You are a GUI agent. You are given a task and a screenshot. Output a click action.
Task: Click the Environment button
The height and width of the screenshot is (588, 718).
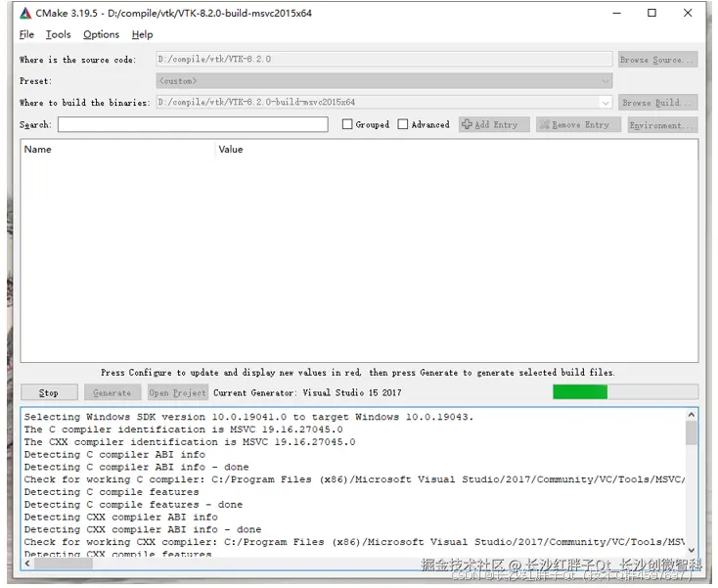pos(662,125)
